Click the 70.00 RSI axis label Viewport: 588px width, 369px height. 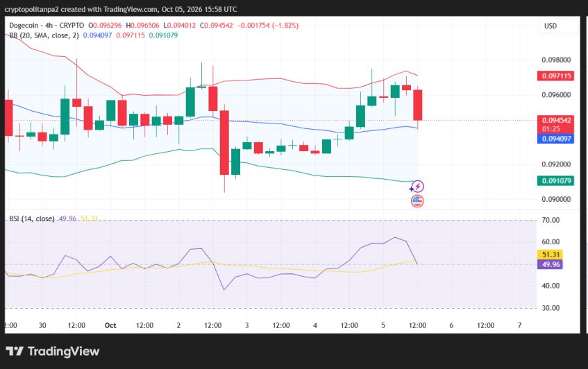551,220
